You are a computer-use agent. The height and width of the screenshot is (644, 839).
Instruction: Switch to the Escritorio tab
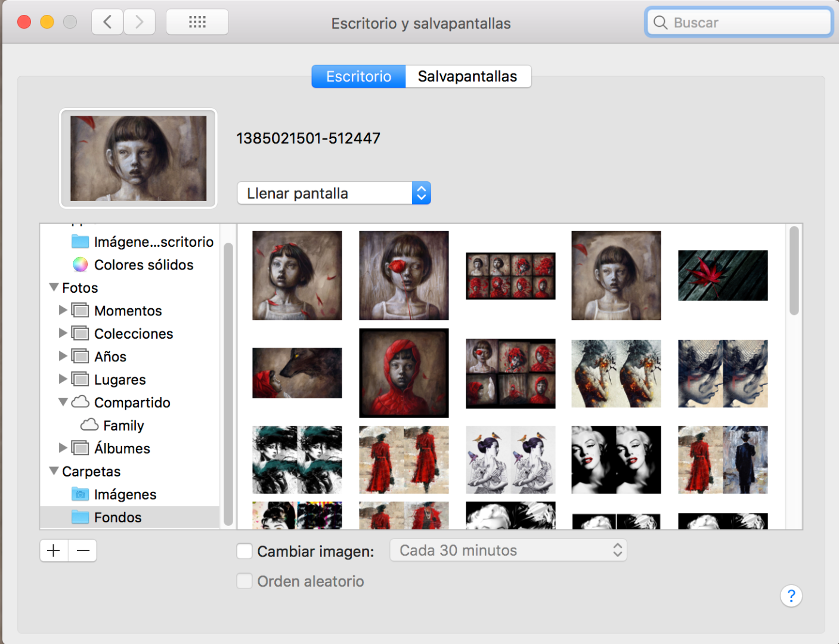[359, 76]
